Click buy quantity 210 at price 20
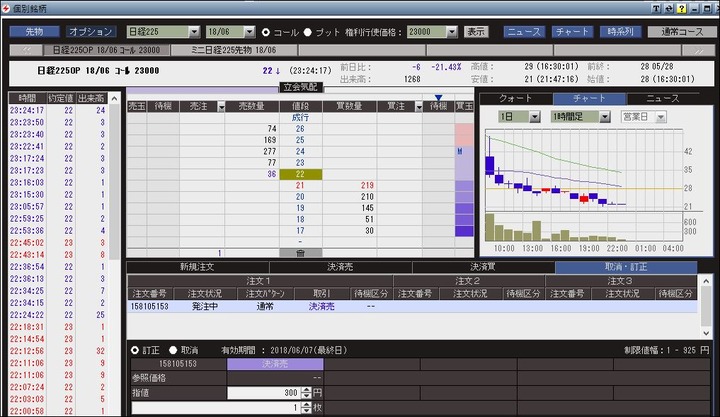The image size is (720, 417). 349,197
